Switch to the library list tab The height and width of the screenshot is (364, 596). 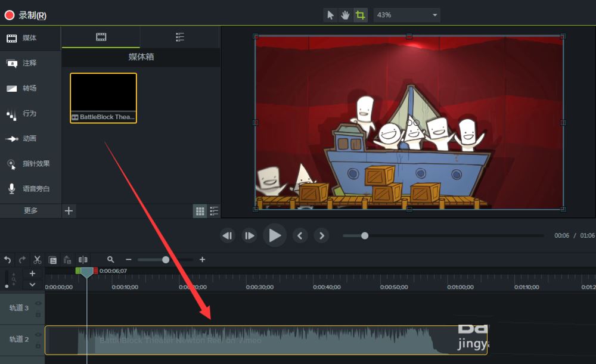coord(180,37)
